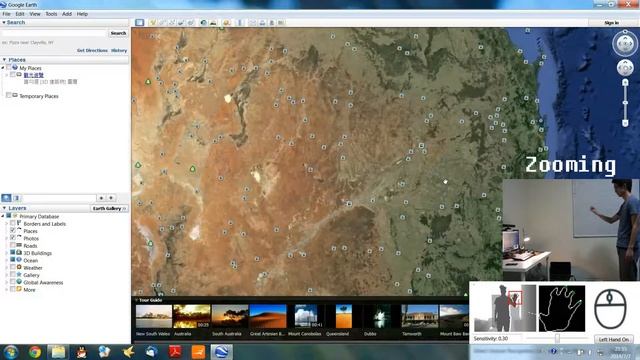Click the Windows Start button
The height and width of the screenshot is (360, 640).
click(x=11, y=352)
